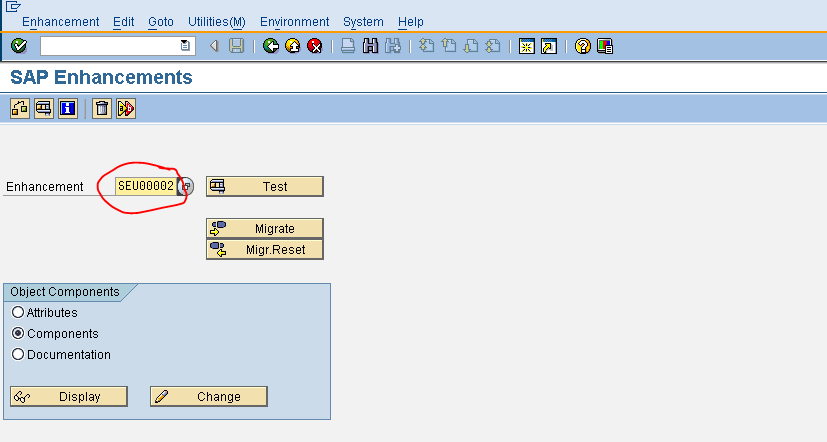827x442 pixels.
Task: Click the yellow Exit up-arrow icon
Action: pyautogui.click(x=293, y=46)
